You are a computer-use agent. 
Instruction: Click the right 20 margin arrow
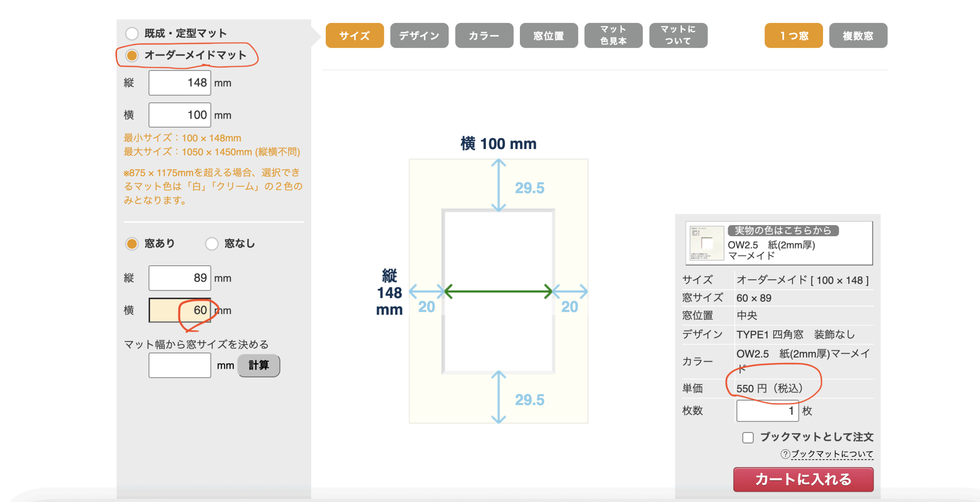[x=570, y=291]
